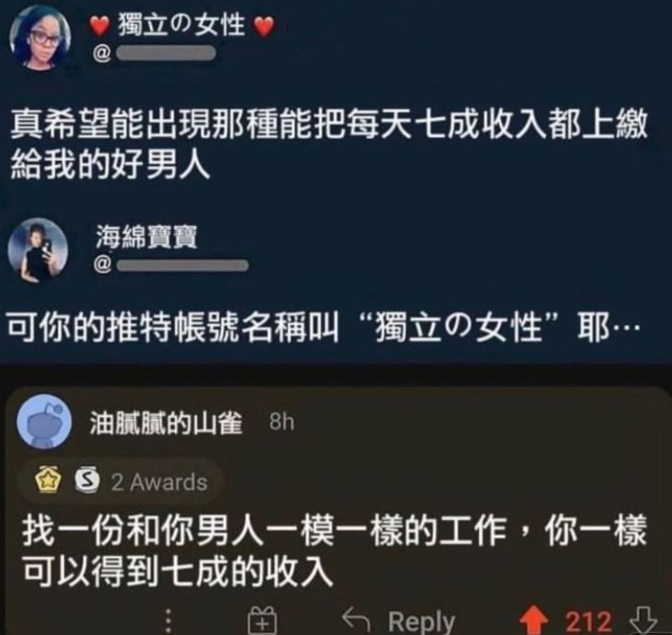This screenshot has height=635, width=672.
Task: Click the 8h comment timestamp
Action: [282, 423]
